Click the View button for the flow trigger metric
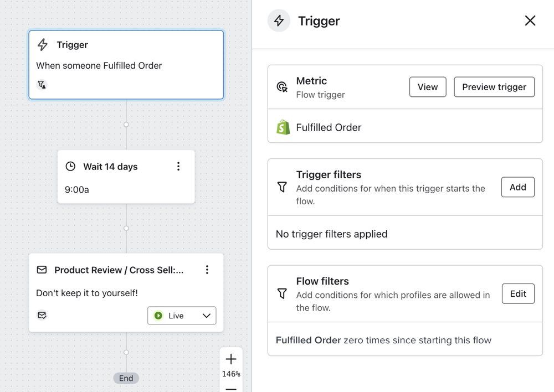 point(427,87)
